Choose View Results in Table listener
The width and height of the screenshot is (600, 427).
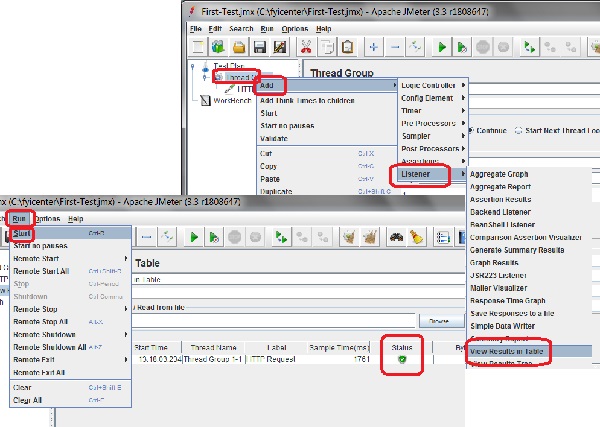point(530,351)
